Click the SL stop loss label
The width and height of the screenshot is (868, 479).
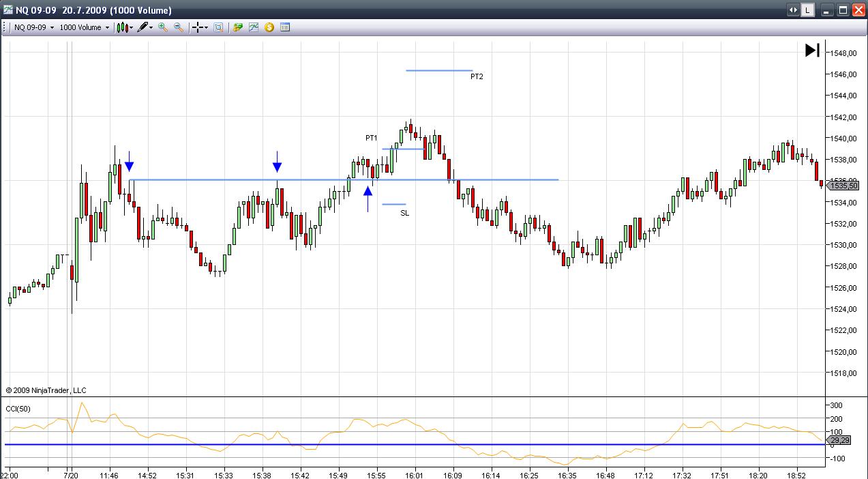pyautogui.click(x=405, y=214)
